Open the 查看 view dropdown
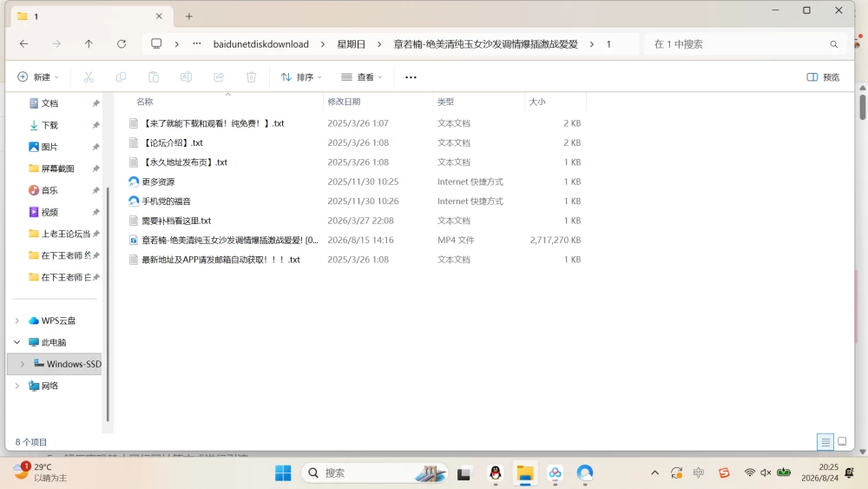 tap(362, 77)
